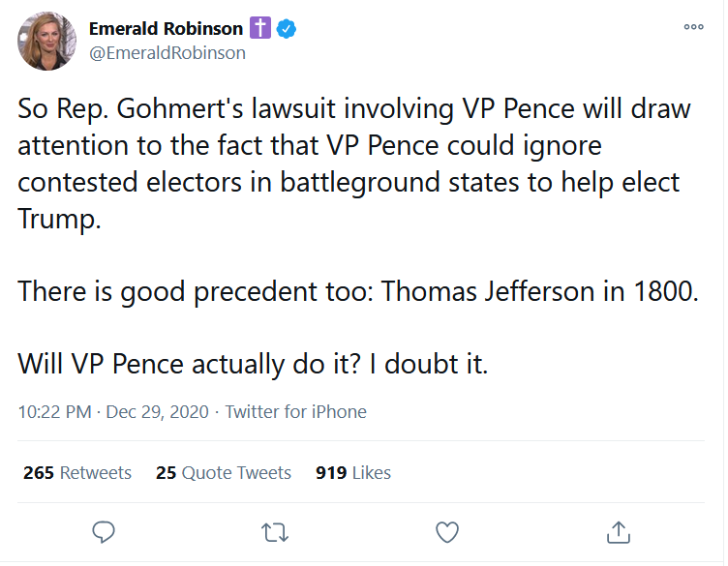Click the tweet's first paragraph about Gohmert's lawsuit

click(x=354, y=164)
